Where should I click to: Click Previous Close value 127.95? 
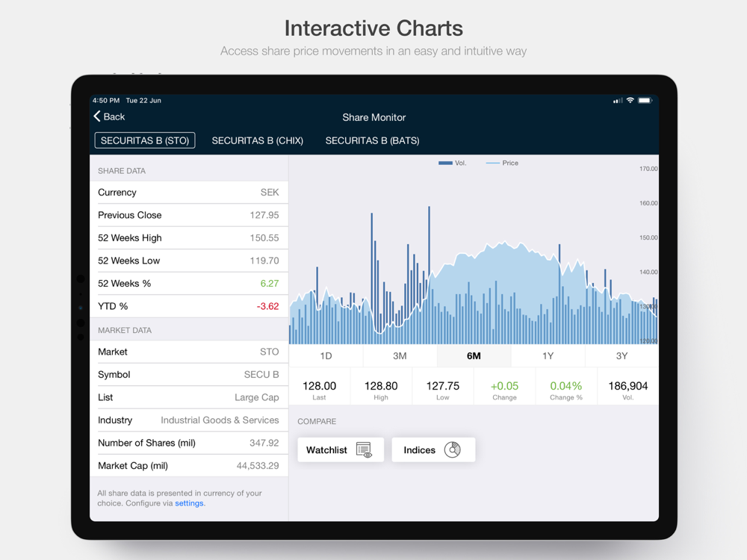click(x=264, y=215)
